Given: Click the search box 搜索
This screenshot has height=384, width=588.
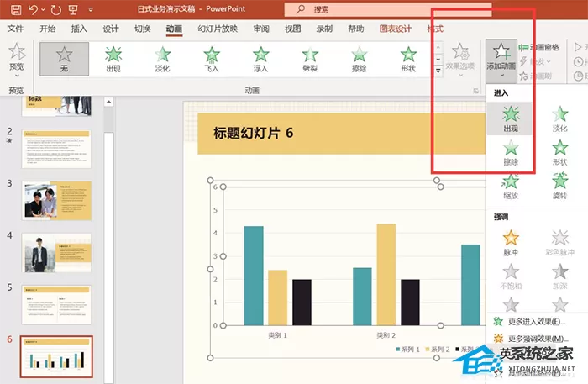Looking at the screenshot, I should point(388,10).
